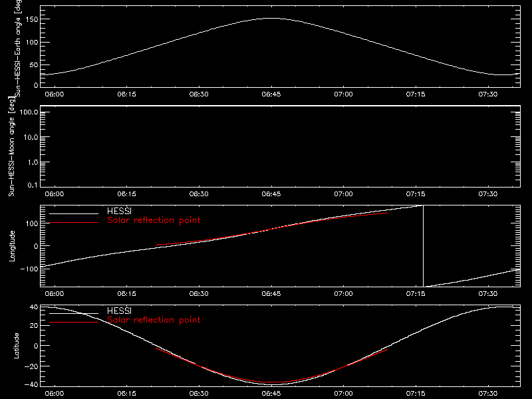This screenshot has height=399, width=532.
Task: Select HESSI legend label in Latitude plot
Action: [119, 311]
